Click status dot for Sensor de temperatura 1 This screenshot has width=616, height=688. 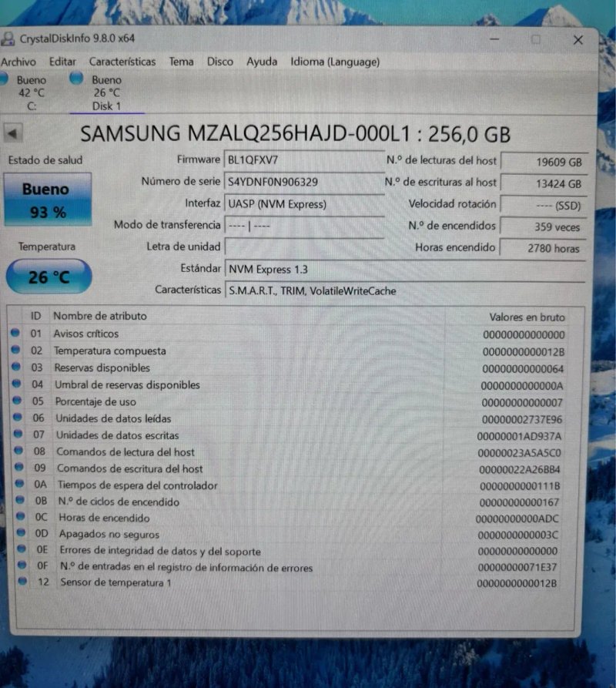[22, 581]
